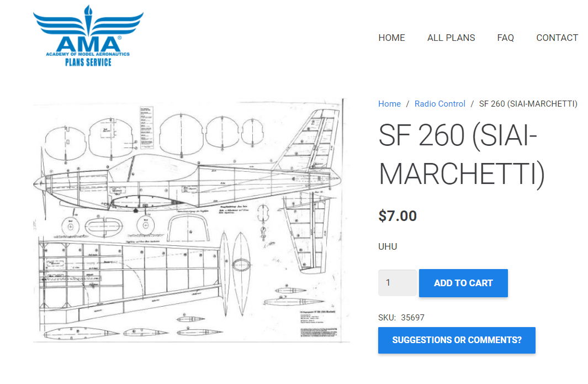Click the AMA Plans Service logo
588x384 pixels.
tap(88, 36)
